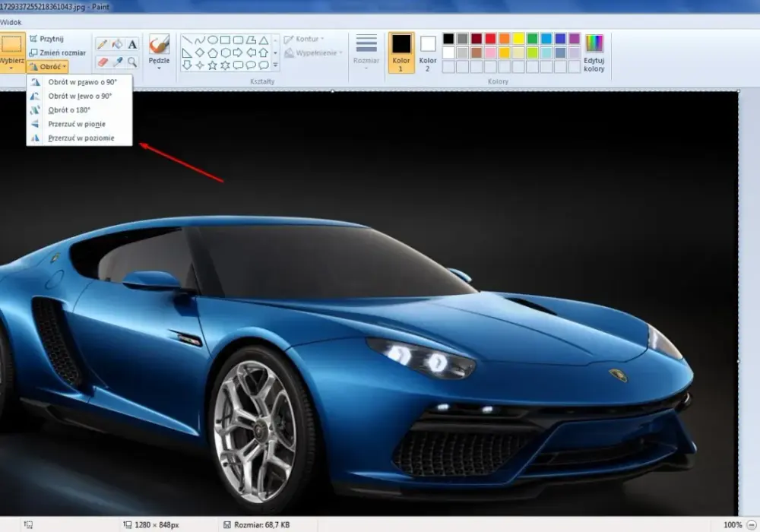Image resolution: width=760 pixels, height=532 pixels.
Task: Expand the full shapes gallery
Action: coord(275,65)
